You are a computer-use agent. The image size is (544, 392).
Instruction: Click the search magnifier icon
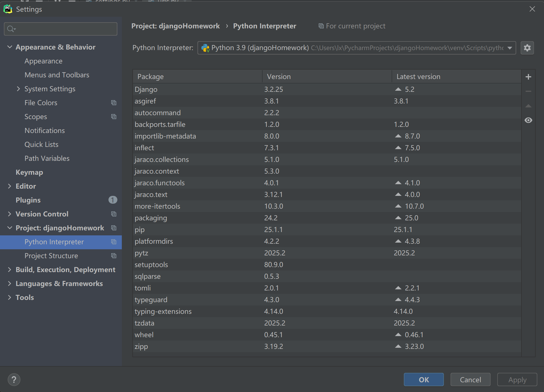pos(11,29)
